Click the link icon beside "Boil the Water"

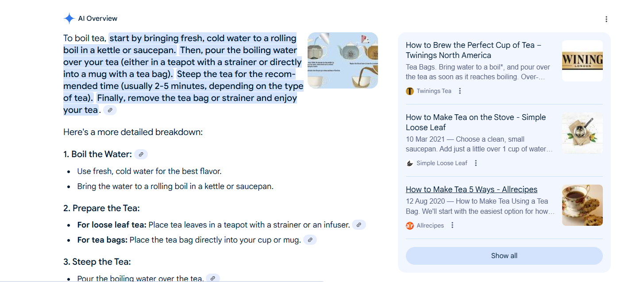tap(141, 154)
